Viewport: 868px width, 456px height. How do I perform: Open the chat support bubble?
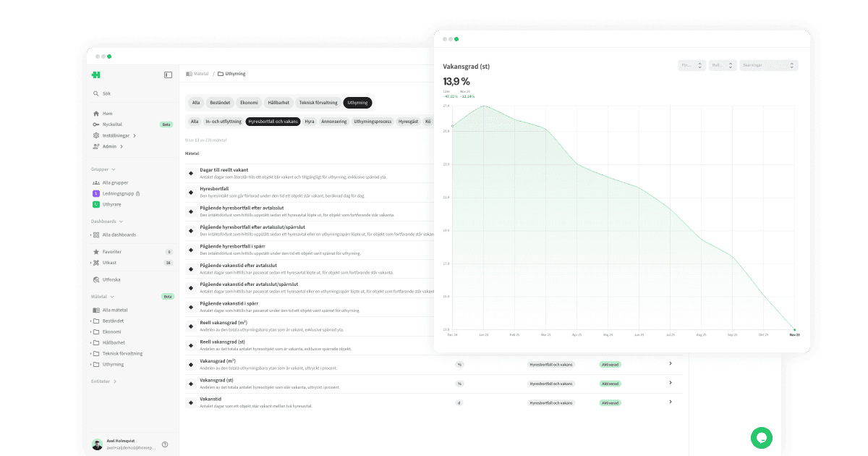[x=763, y=438]
